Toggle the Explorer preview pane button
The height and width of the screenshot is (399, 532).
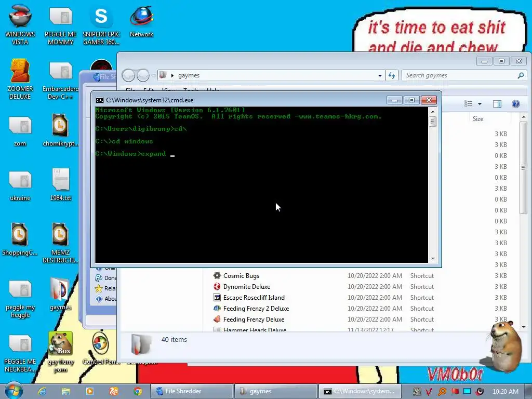pyautogui.click(x=497, y=104)
